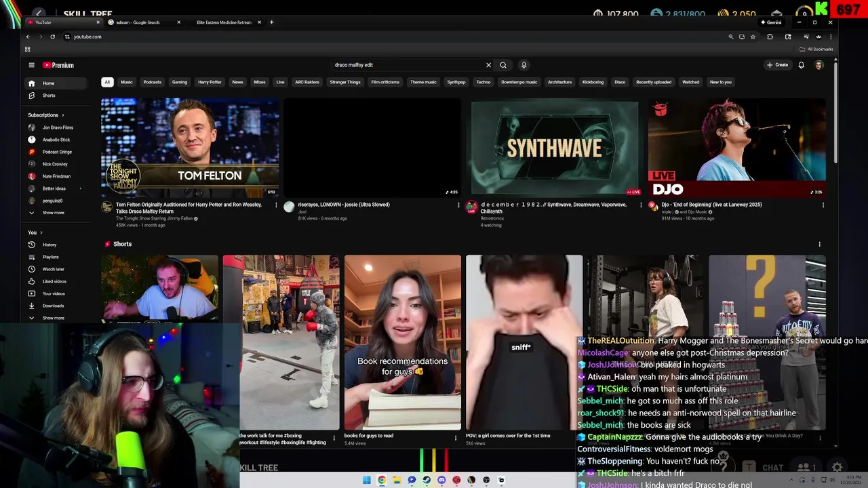Open Liked videos in the sidebar
This screenshot has width=868, height=488.
[56, 281]
